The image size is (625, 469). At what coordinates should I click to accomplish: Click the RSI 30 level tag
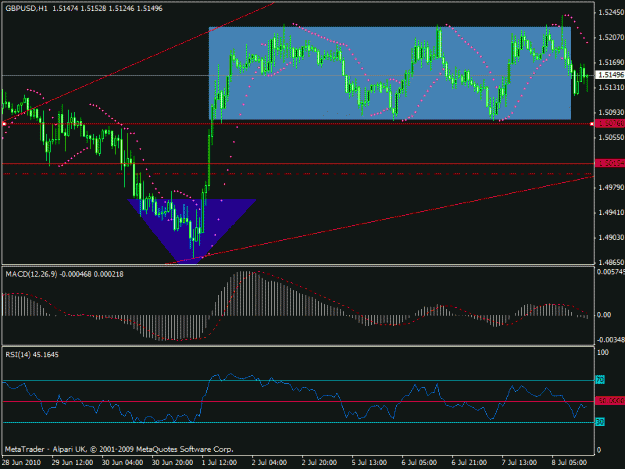click(600, 422)
